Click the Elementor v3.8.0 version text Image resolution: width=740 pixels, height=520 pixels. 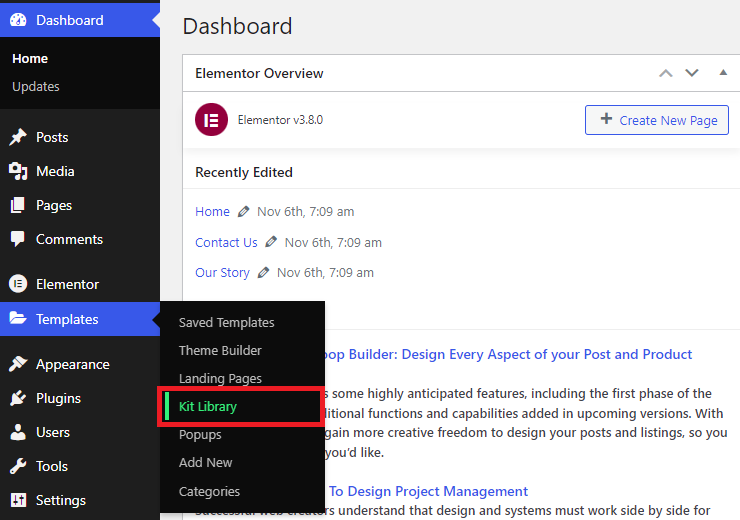click(280, 120)
